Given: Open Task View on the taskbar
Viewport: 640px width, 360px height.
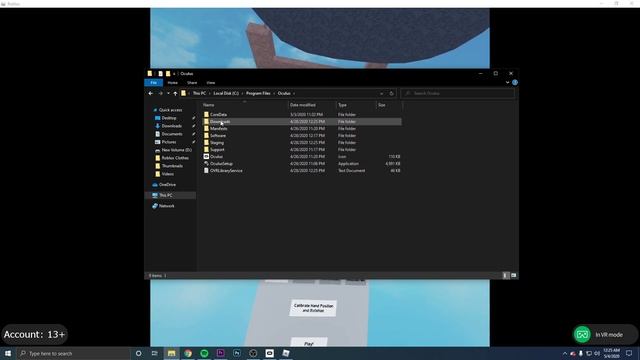Looking at the screenshot, I should pos(155,353).
